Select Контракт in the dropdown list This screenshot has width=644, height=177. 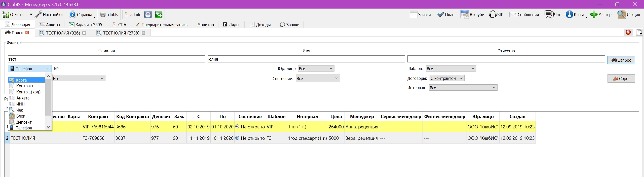pyautogui.click(x=27, y=86)
